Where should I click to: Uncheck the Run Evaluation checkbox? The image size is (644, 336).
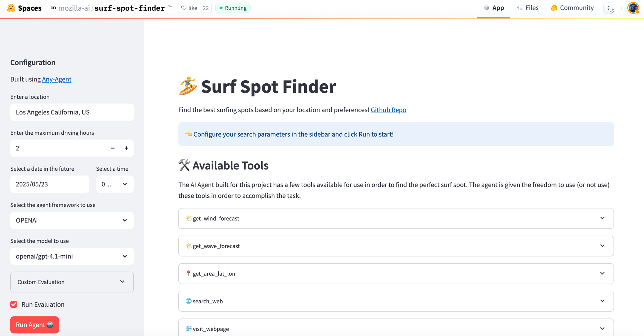point(14,304)
